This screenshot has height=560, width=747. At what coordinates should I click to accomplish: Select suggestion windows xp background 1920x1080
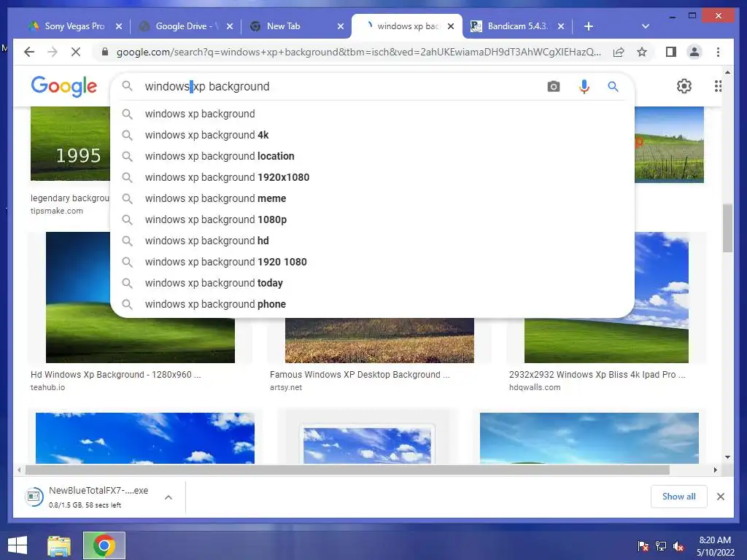tap(372, 177)
